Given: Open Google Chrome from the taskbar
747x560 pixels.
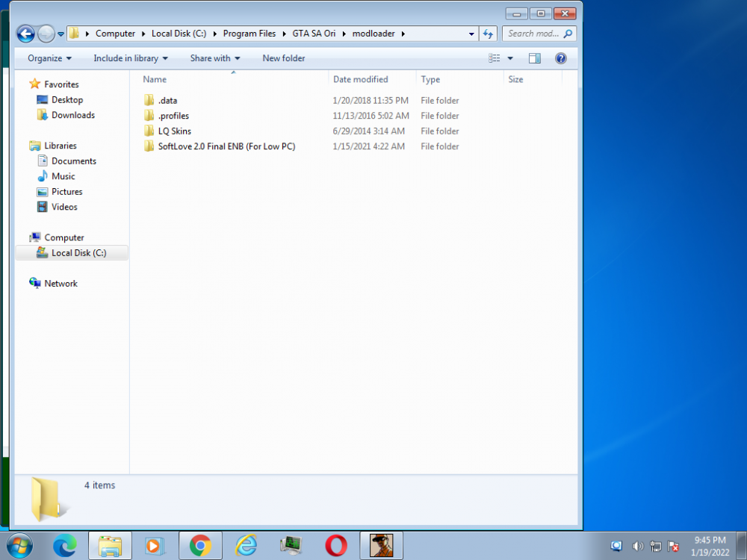Looking at the screenshot, I should [200, 546].
